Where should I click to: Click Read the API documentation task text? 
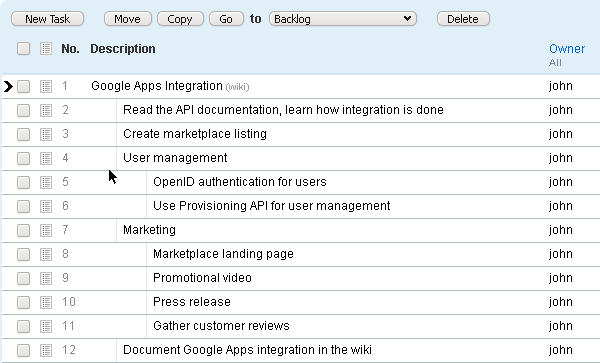click(x=283, y=110)
